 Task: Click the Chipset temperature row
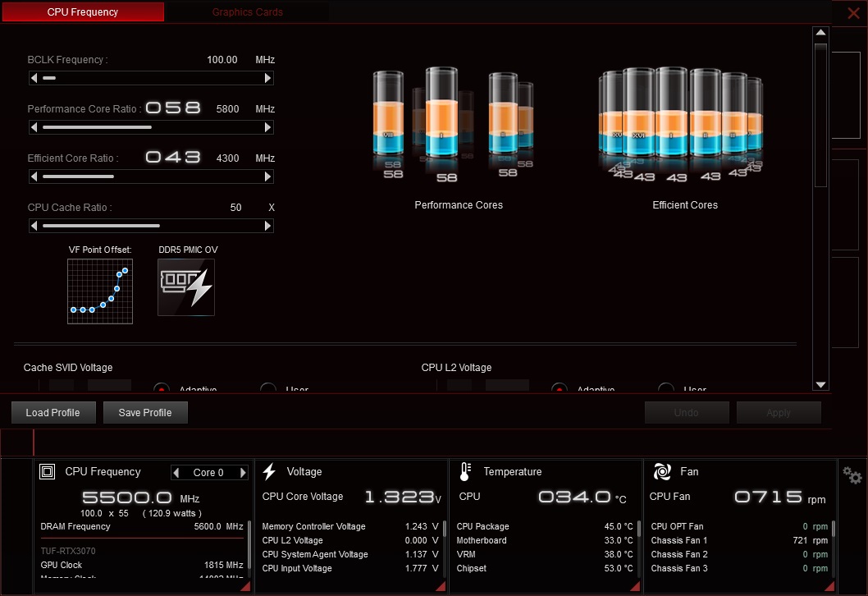point(545,568)
